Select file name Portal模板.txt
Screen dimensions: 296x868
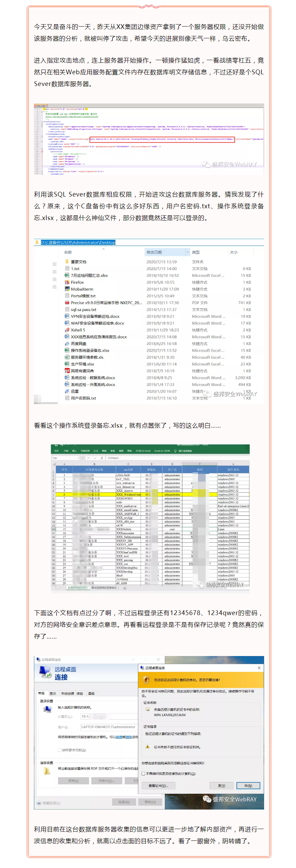click(83, 296)
